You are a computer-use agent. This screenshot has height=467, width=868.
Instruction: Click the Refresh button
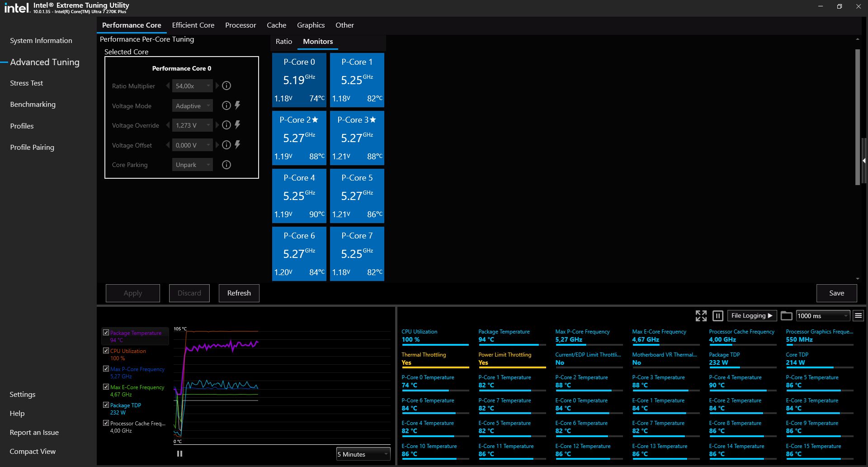[239, 293]
